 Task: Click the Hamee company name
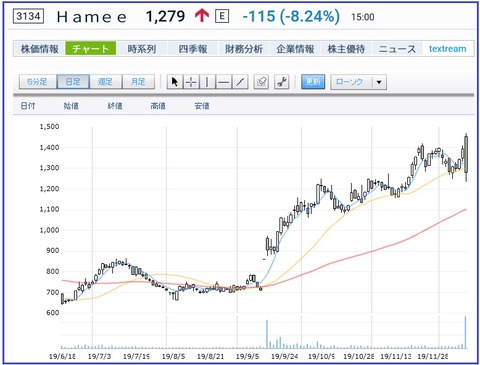coord(92,17)
